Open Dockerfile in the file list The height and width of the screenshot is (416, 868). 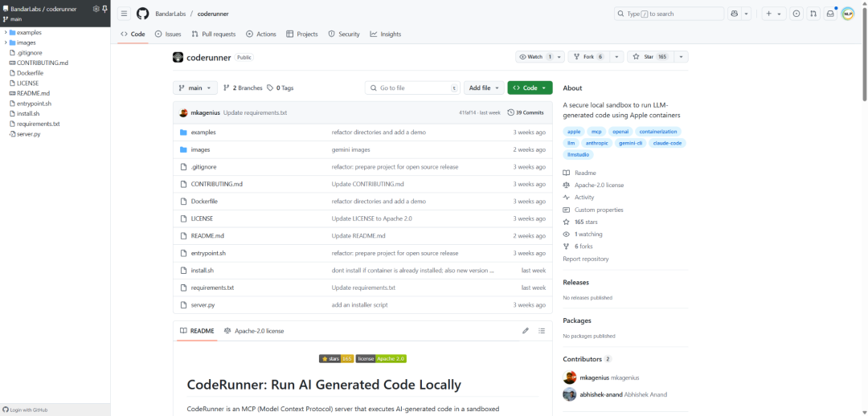204,202
